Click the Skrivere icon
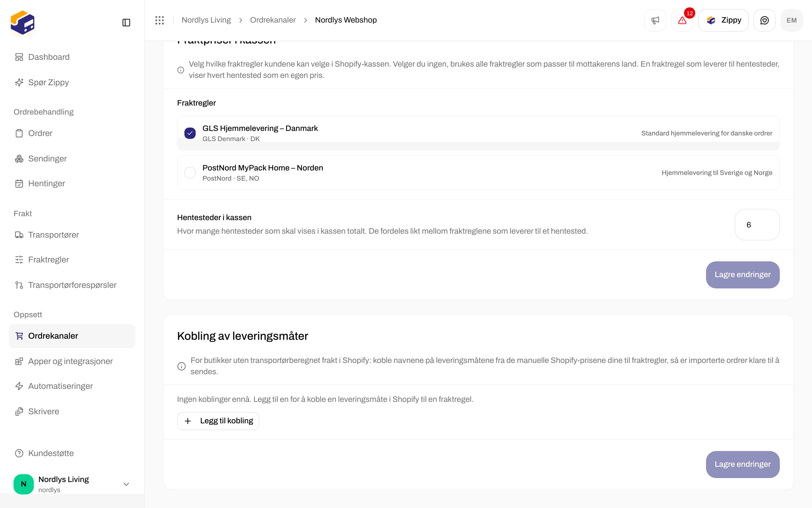Viewport: 812px width, 508px height. click(x=19, y=411)
